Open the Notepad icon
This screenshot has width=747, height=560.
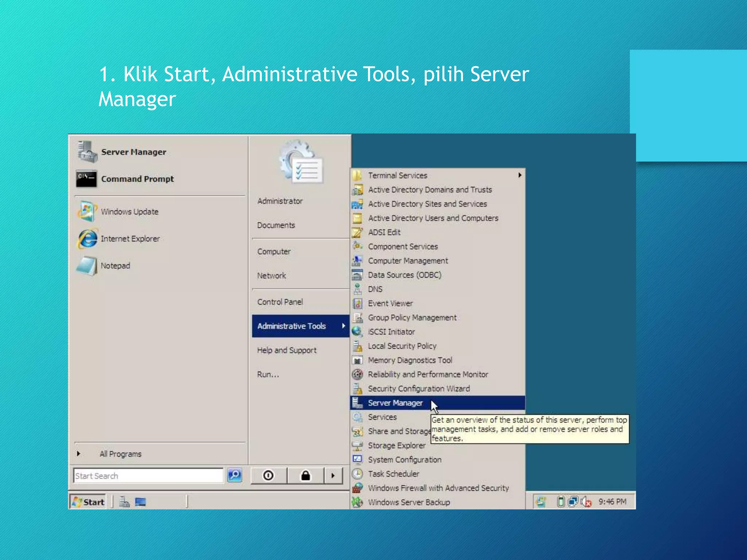(x=87, y=266)
